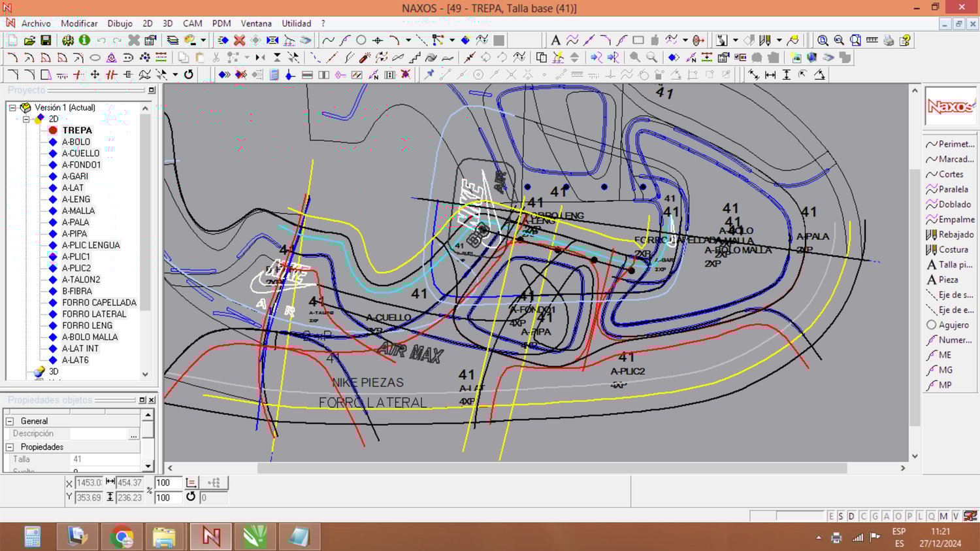This screenshot has width=980, height=551.
Task: Click the horizontal dimension icon
Action: [x=770, y=75]
